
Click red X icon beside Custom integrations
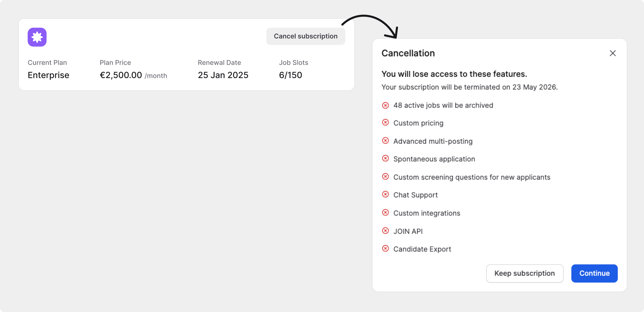(385, 213)
